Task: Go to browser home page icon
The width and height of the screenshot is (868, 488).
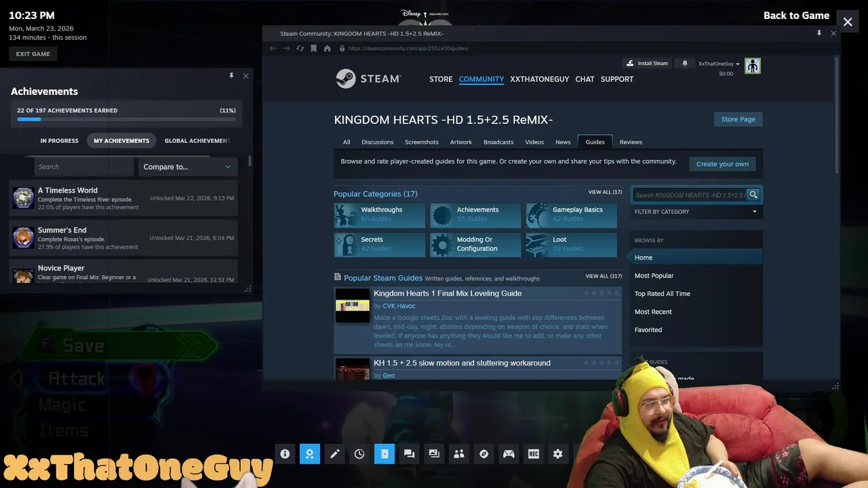Action: pos(327,48)
